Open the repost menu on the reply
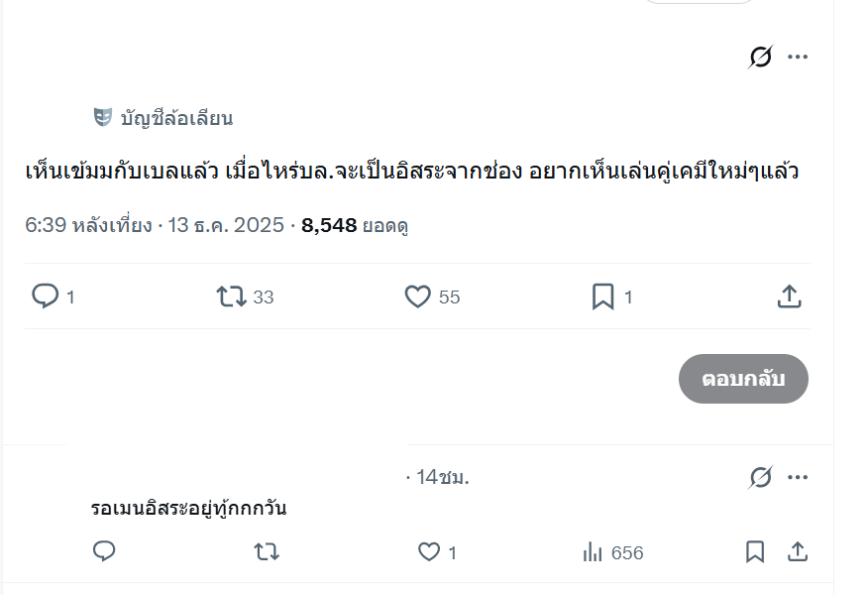Viewport: 868px width, 595px height. [x=267, y=552]
